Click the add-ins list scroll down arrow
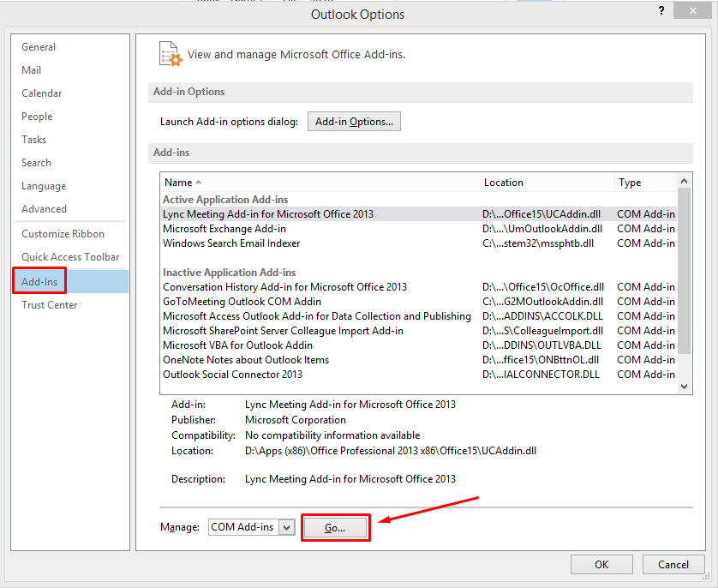The height and width of the screenshot is (588, 718). [684, 386]
